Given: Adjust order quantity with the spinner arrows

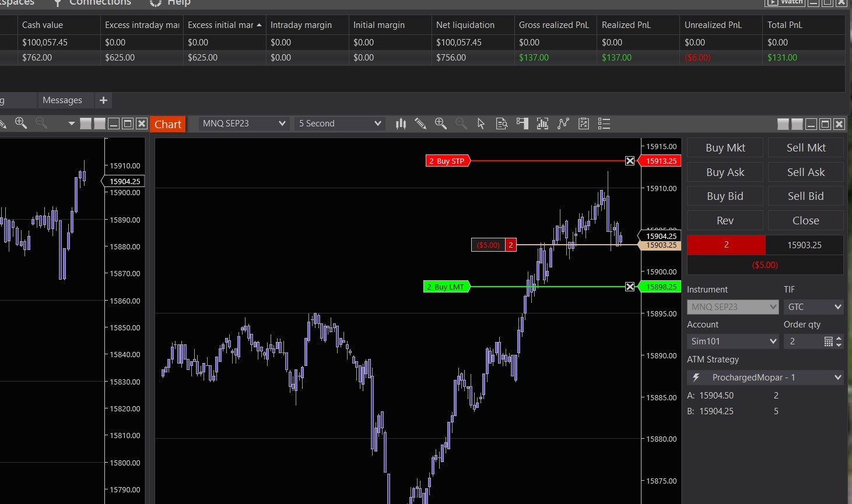Looking at the screenshot, I should coord(839,341).
